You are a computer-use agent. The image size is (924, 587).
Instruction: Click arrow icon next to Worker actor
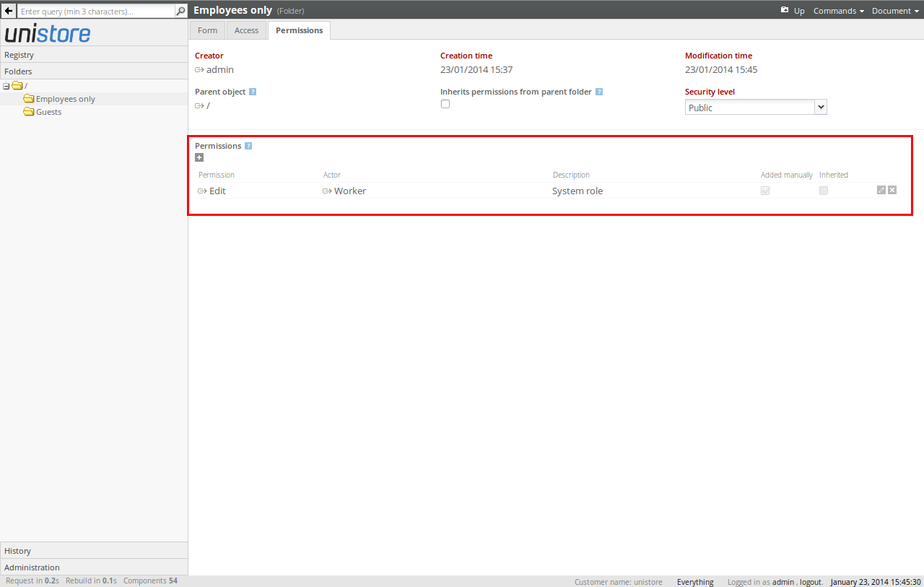coord(327,191)
